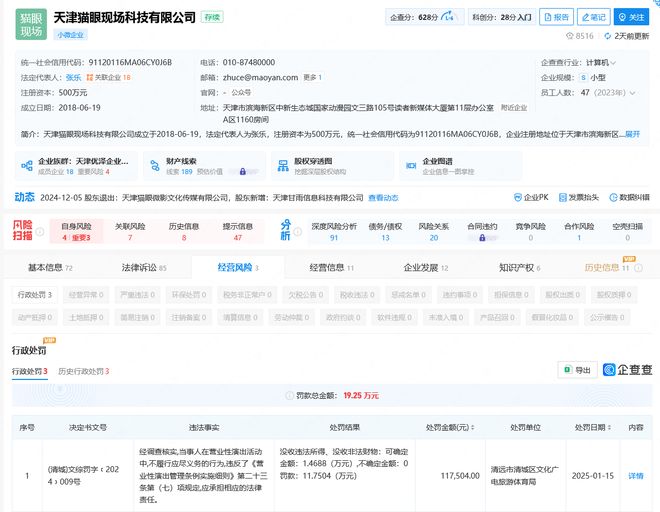Switch to 历史行政处罚 3 sub-tab
The height and width of the screenshot is (512, 660).
(83, 371)
